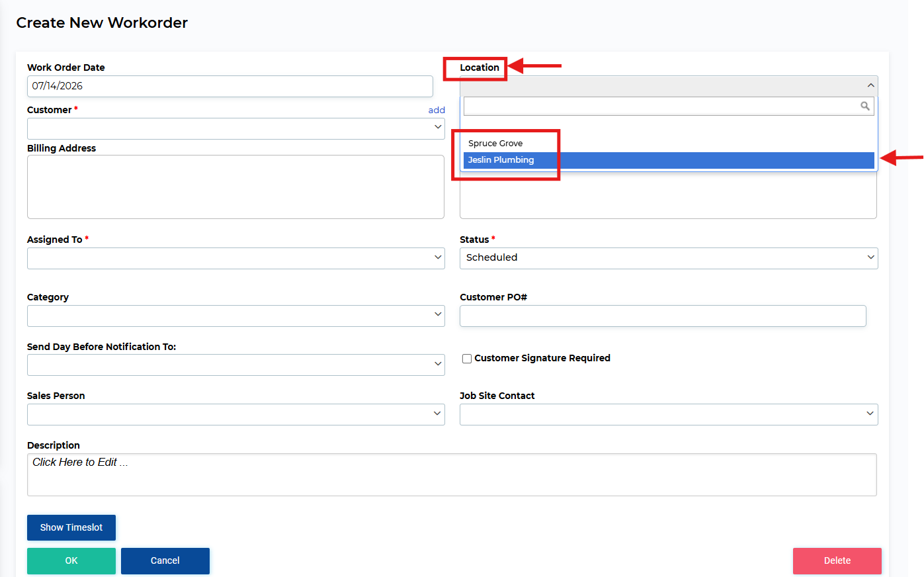The width and height of the screenshot is (924, 577).
Task: Click into the Billing Address text area
Action: coord(235,187)
